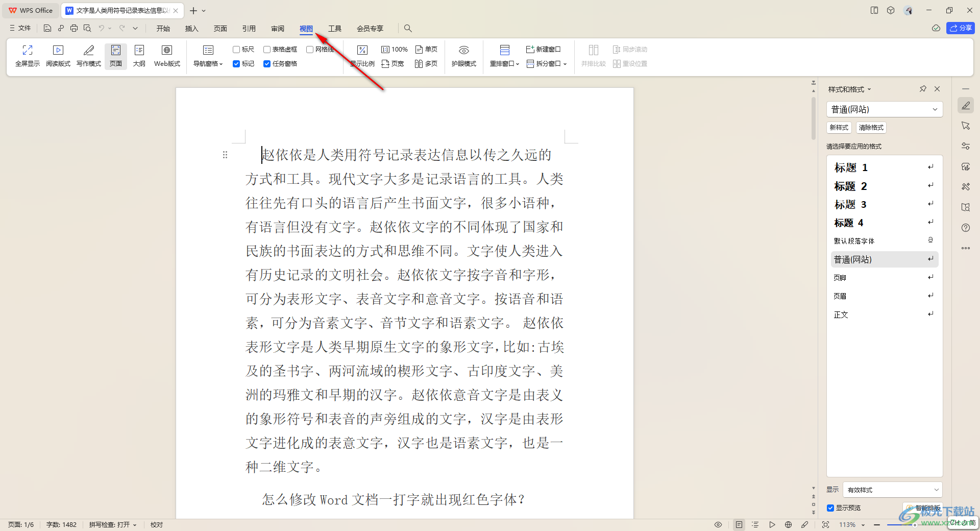
Task: Click the print icon in quick toolbar
Action: pos(74,28)
